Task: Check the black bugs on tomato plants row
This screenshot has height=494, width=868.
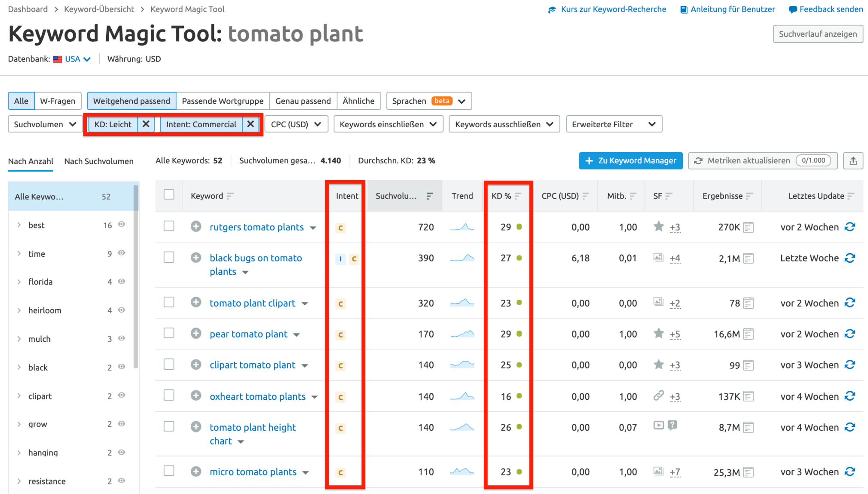Action: coord(169,257)
